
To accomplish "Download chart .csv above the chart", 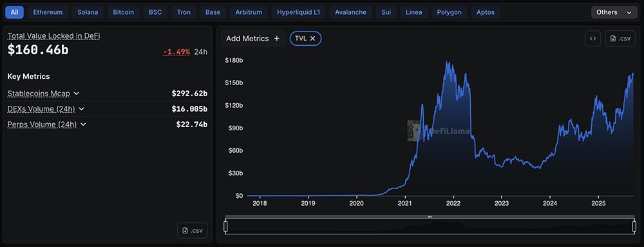I will coord(620,38).
